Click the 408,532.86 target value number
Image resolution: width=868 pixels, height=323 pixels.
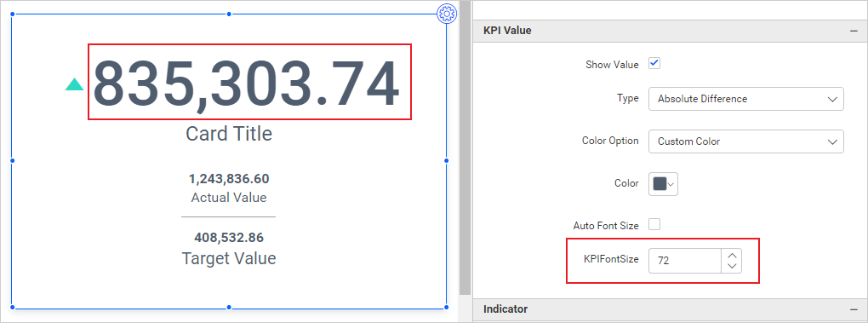(x=229, y=238)
